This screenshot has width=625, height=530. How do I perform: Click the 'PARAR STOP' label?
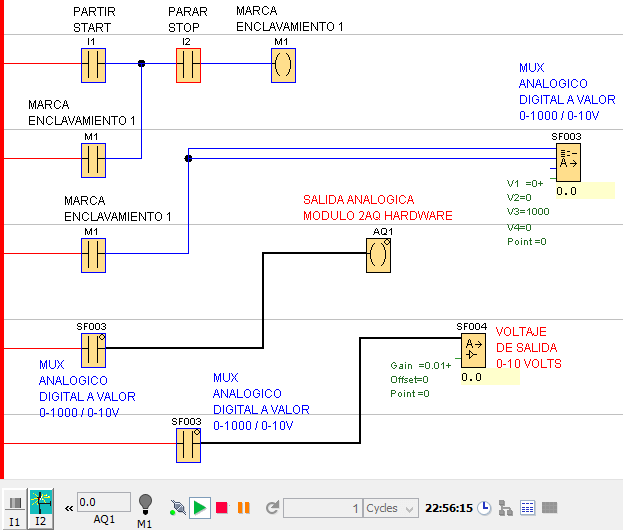point(188,20)
